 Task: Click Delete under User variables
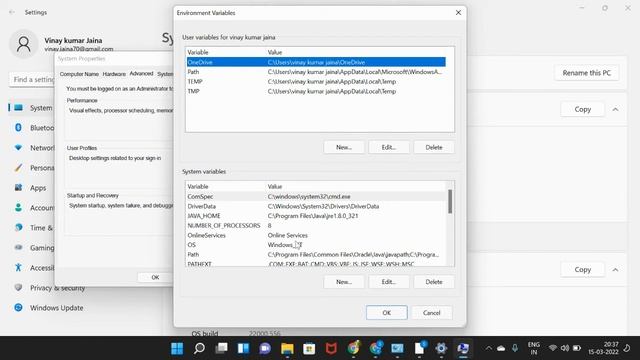click(433, 147)
